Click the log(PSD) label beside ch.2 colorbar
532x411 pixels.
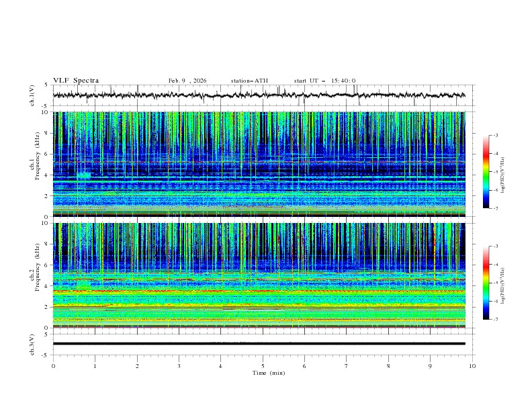click(x=503, y=286)
